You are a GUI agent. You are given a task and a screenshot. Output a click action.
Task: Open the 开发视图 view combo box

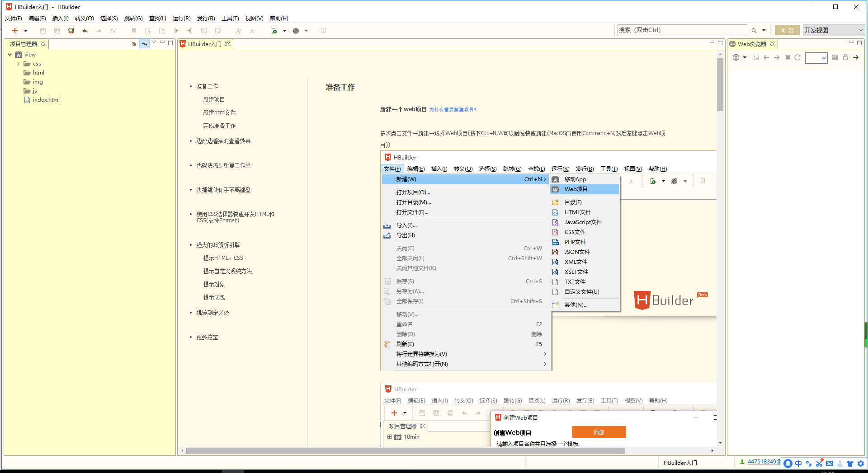coord(834,30)
